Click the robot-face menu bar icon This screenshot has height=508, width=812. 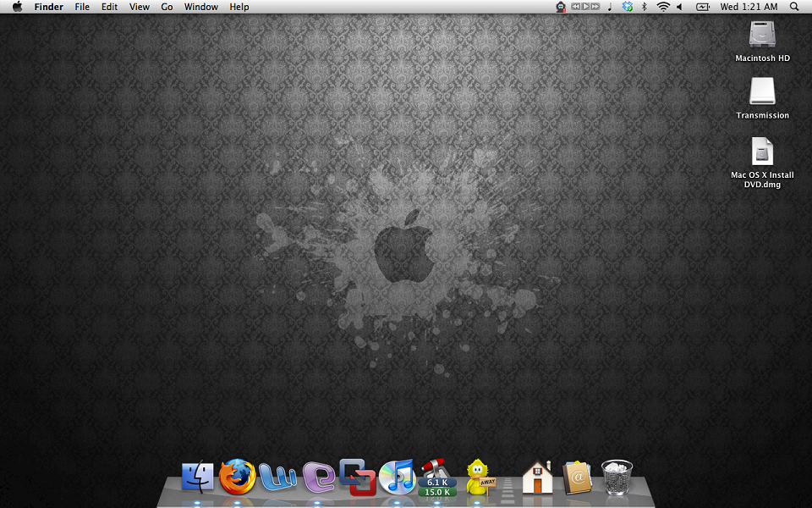tap(560, 7)
